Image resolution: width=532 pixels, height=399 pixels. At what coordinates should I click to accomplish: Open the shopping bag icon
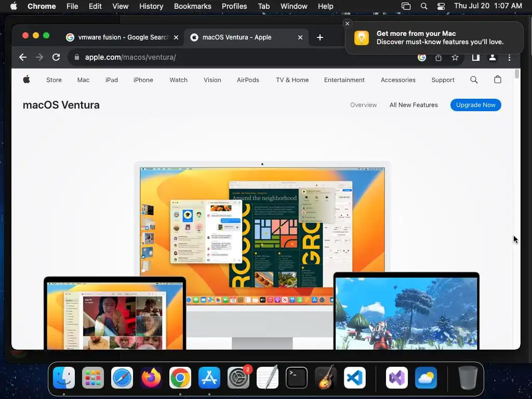tap(498, 79)
